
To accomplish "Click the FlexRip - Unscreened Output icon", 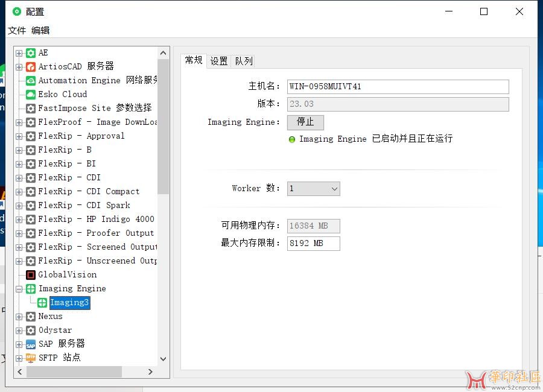I will [x=31, y=261].
